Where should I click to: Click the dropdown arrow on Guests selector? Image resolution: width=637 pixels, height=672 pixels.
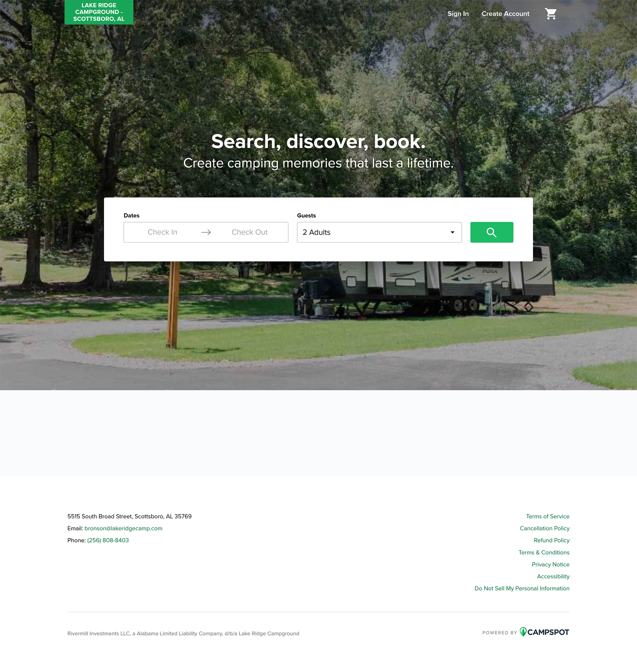click(452, 232)
